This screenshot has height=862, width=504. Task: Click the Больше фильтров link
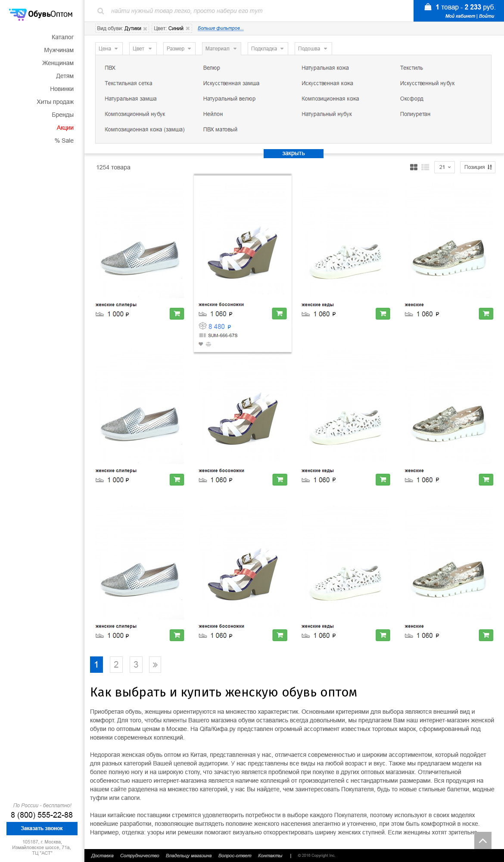pos(221,28)
